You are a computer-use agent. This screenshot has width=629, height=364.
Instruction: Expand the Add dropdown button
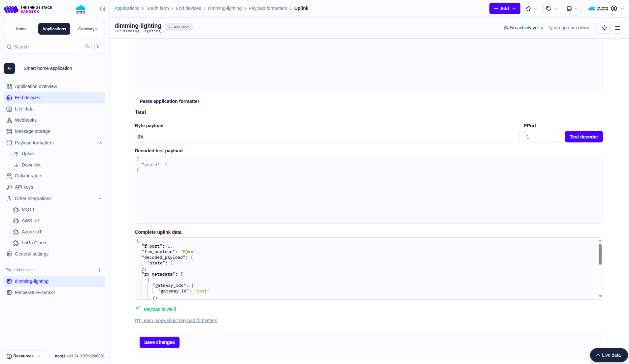(505, 9)
